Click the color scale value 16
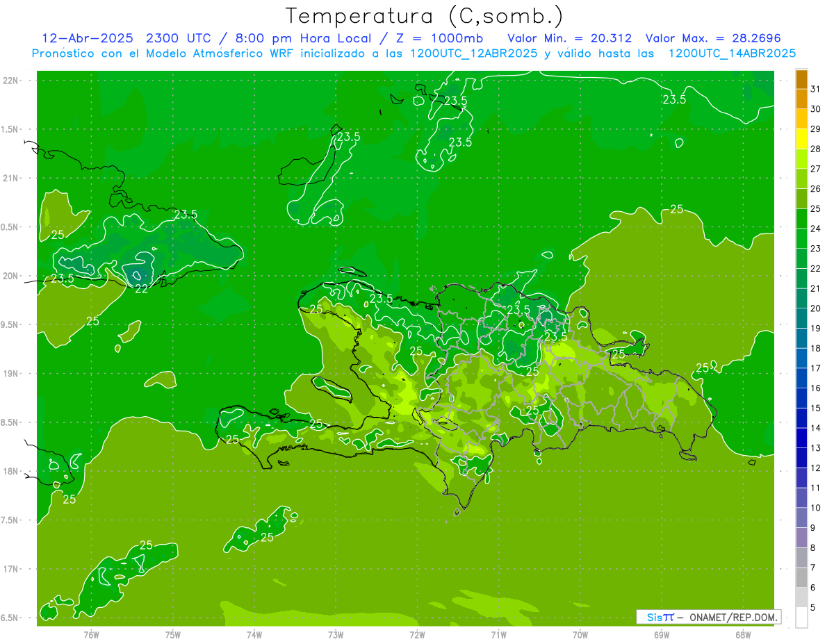 (x=816, y=388)
